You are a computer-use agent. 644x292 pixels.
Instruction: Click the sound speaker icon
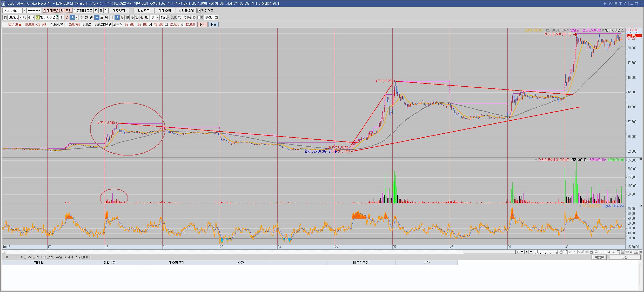pyautogui.click(x=30, y=17)
